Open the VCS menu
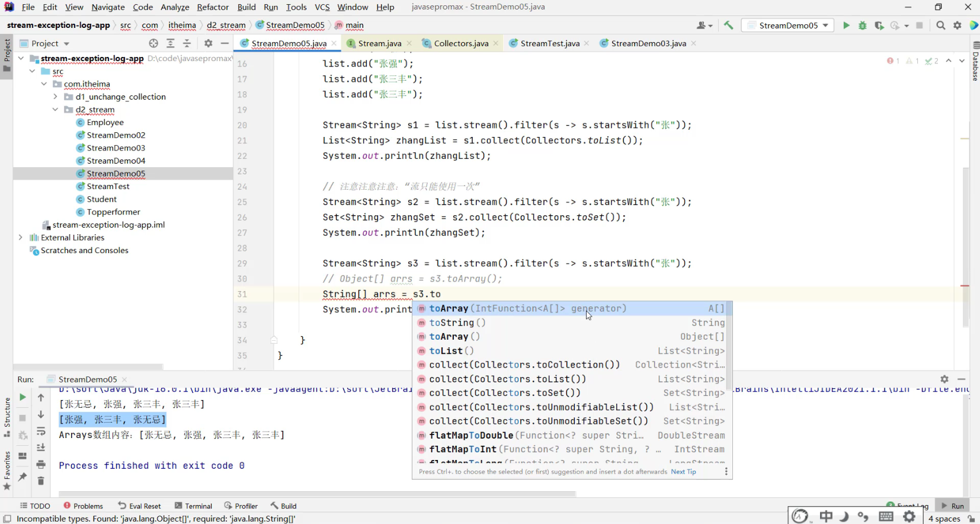Viewport: 980px width, 524px height. [322, 7]
